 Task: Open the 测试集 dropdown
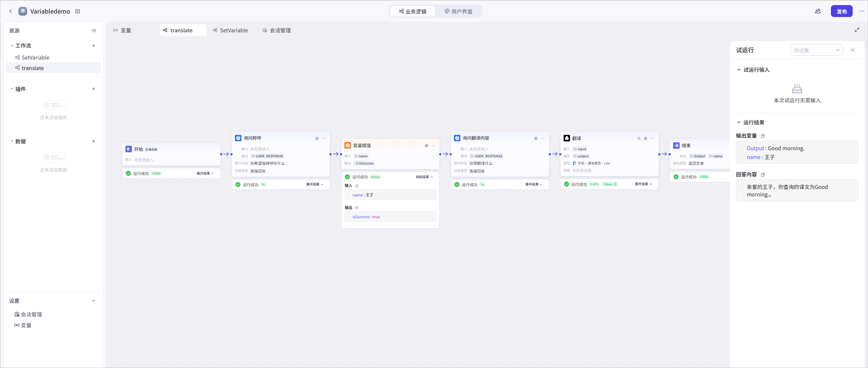coord(816,50)
